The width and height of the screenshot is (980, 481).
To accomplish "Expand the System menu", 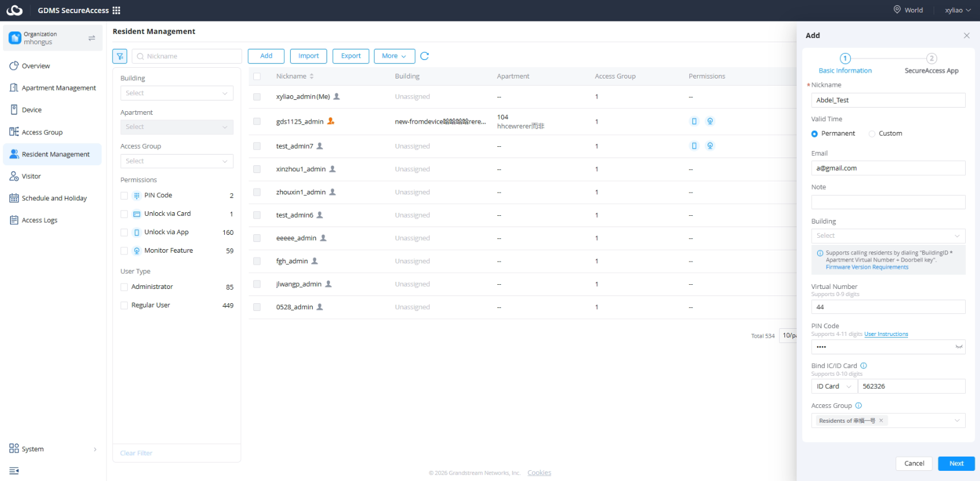I will click(x=53, y=449).
